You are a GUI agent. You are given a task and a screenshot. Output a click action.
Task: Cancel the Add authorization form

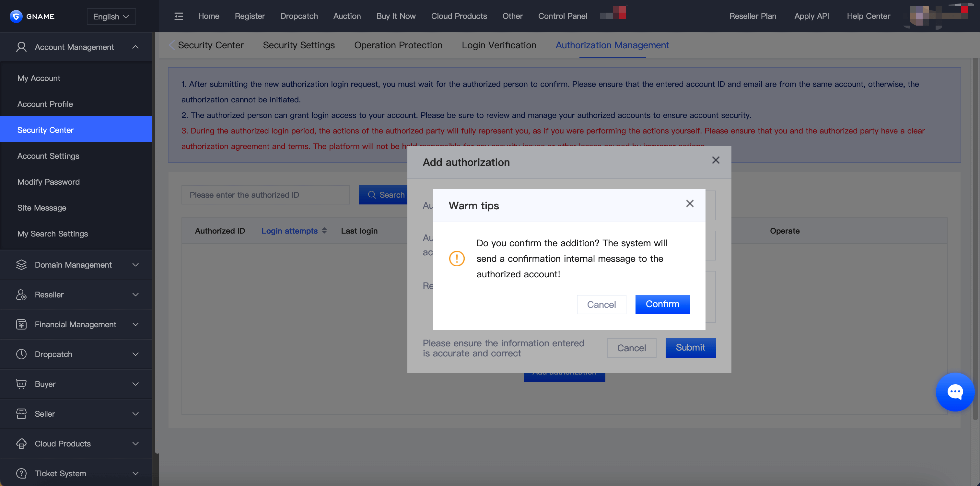631,348
